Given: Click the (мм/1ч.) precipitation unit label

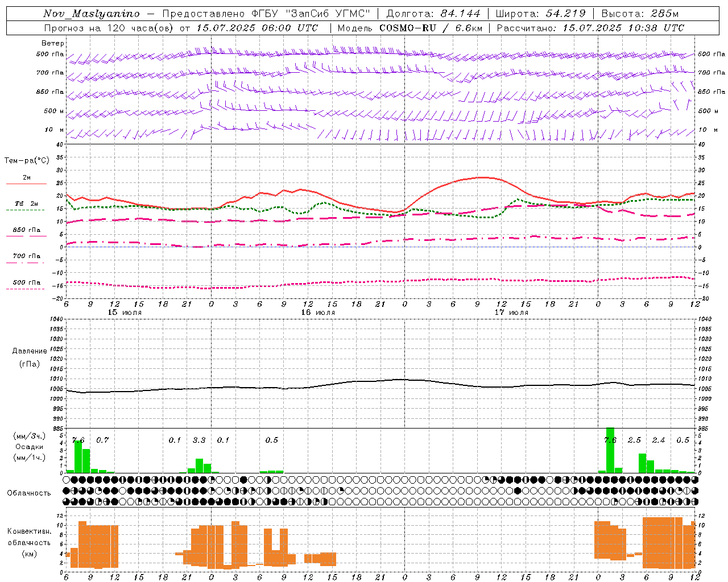Looking at the screenshot, I should (29, 458).
